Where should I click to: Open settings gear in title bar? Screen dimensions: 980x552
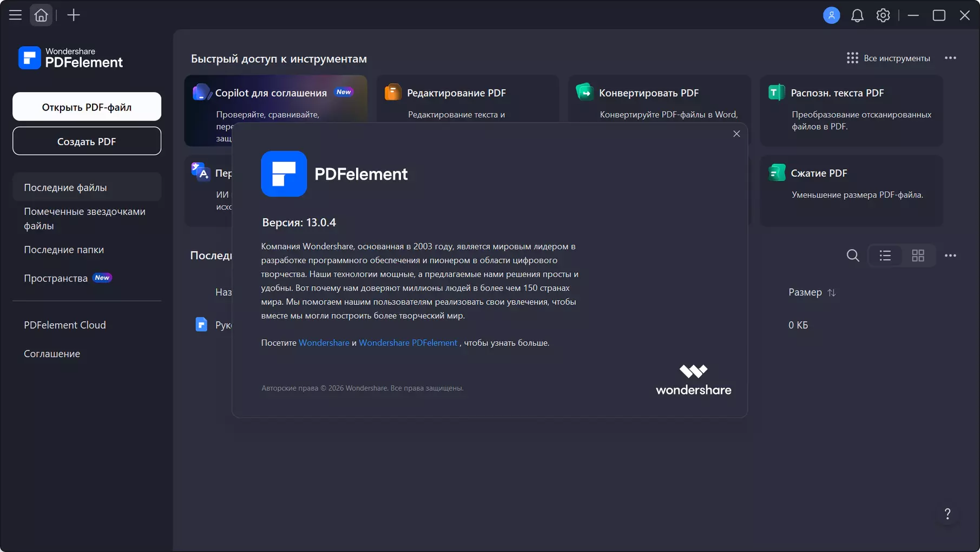click(x=883, y=15)
